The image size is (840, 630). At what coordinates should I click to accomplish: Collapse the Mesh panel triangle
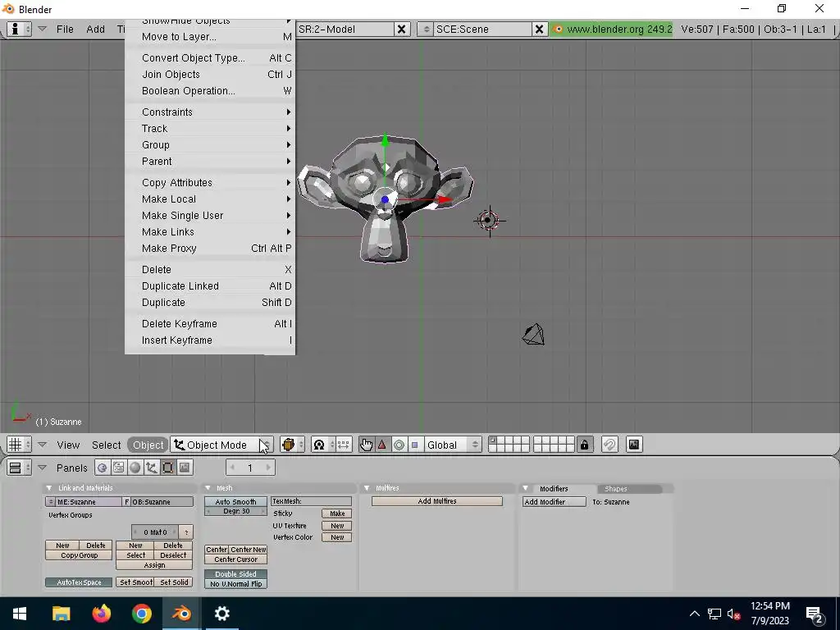pyautogui.click(x=208, y=488)
